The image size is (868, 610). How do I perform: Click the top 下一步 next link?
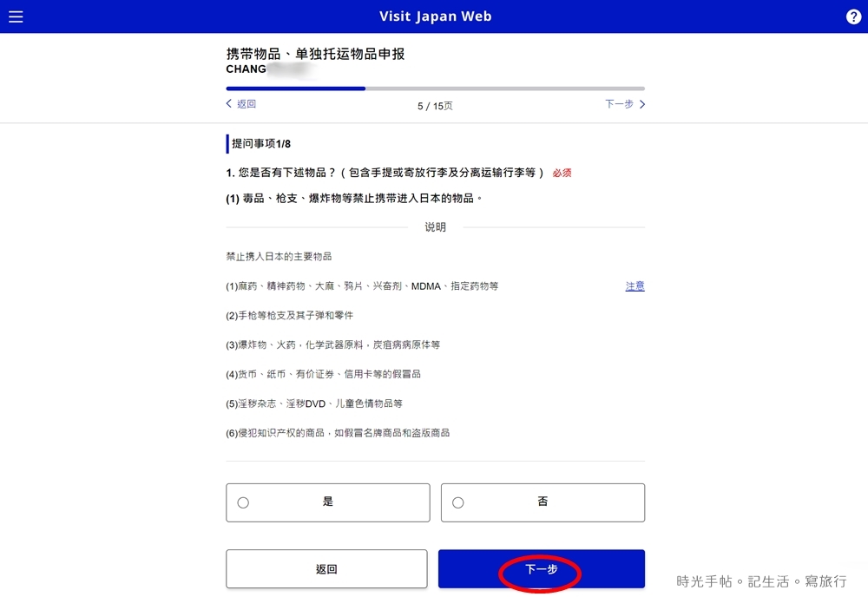pos(625,103)
